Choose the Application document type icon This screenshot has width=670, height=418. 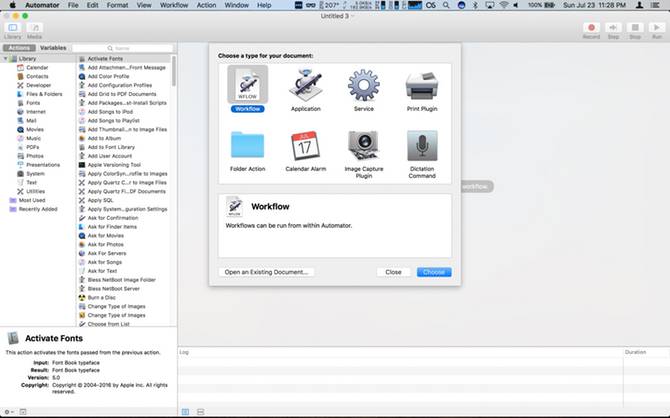coord(306,85)
